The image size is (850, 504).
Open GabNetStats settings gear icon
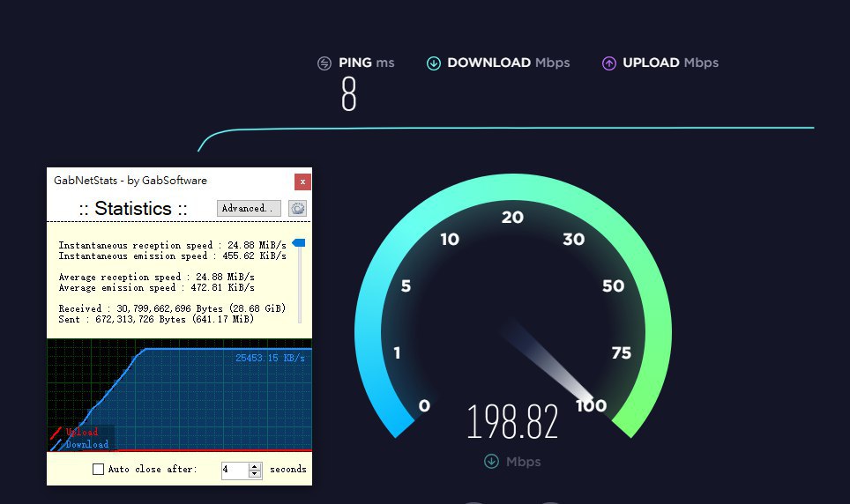(297, 209)
